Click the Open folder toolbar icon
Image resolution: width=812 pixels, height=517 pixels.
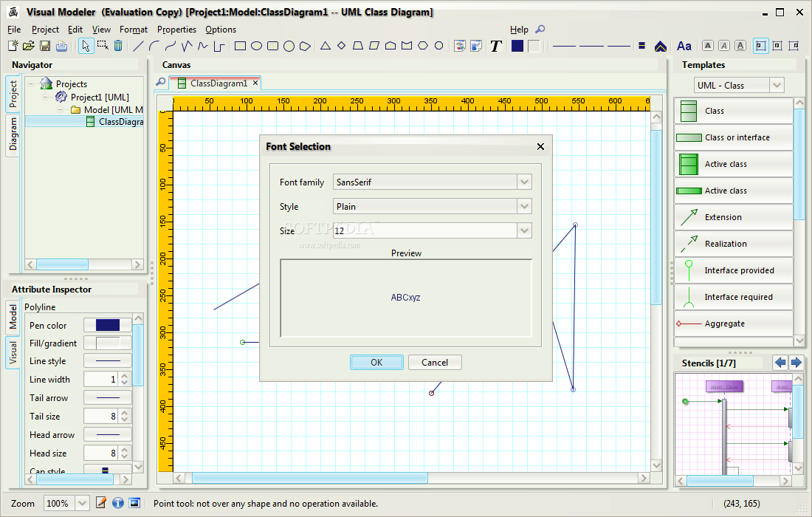pyautogui.click(x=29, y=46)
